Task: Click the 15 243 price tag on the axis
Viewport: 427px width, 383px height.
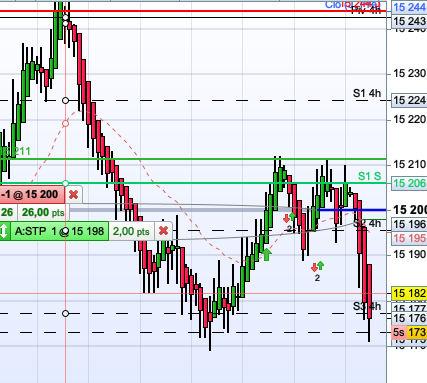Action: [409, 21]
